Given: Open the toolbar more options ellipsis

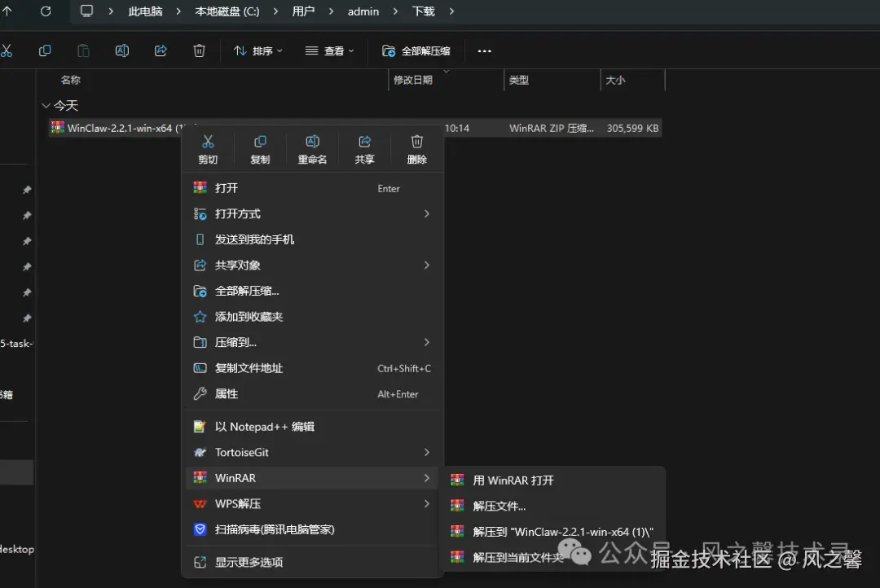Looking at the screenshot, I should pyautogui.click(x=484, y=51).
